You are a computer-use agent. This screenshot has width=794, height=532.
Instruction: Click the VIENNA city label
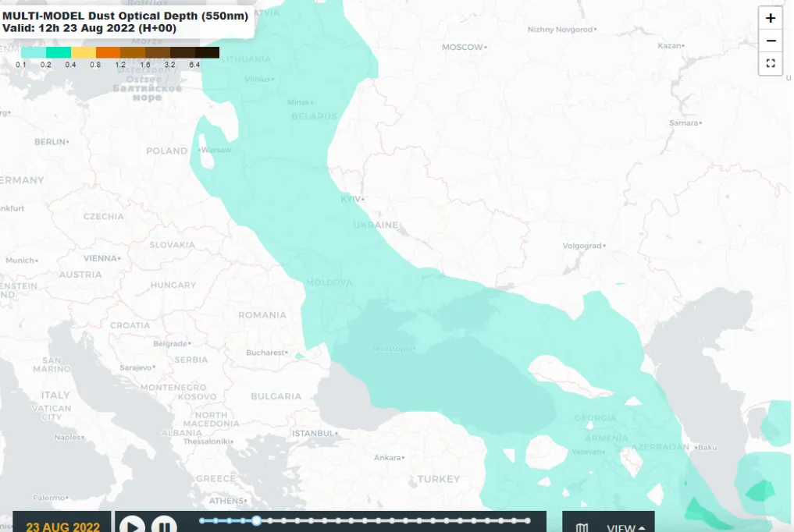101,258
